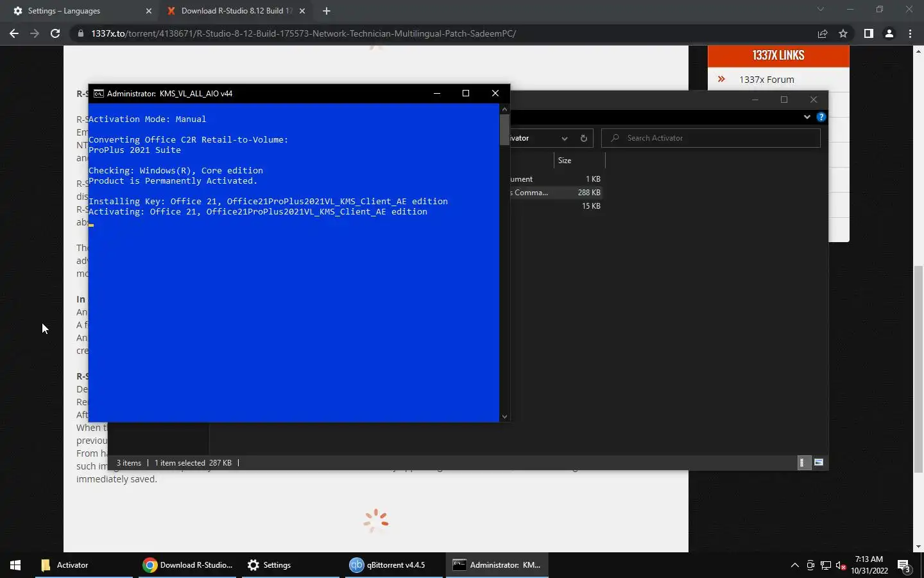Viewport: 924px width, 578px height.
Task: Click console system icon in KMS_VL_ALL_AIO title bar
Action: pyautogui.click(x=98, y=93)
